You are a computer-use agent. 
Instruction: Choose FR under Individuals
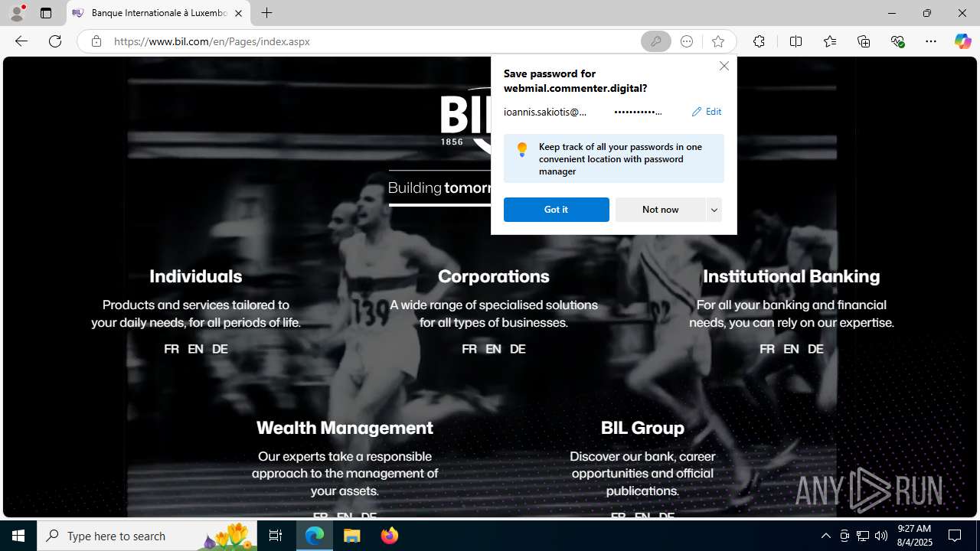[171, 349]
